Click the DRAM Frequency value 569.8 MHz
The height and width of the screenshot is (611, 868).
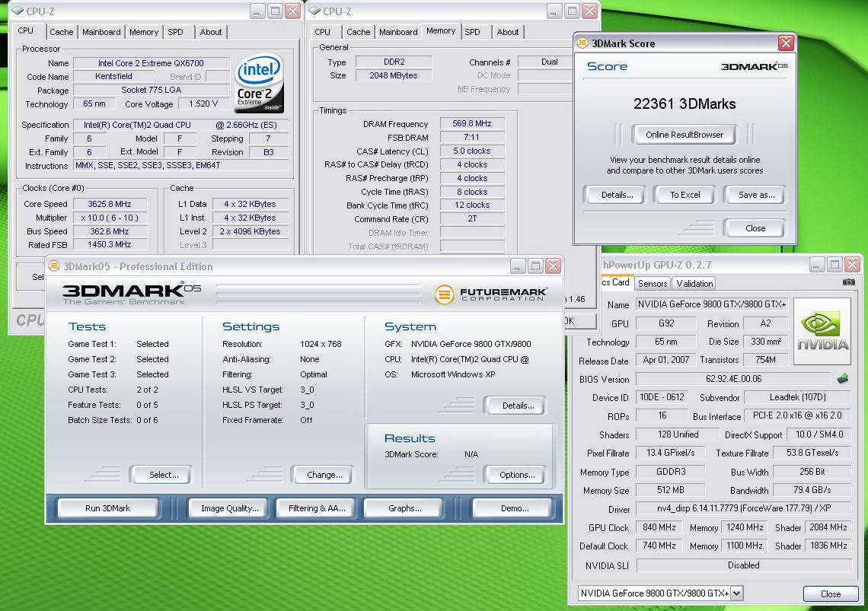tap(471, 123)
